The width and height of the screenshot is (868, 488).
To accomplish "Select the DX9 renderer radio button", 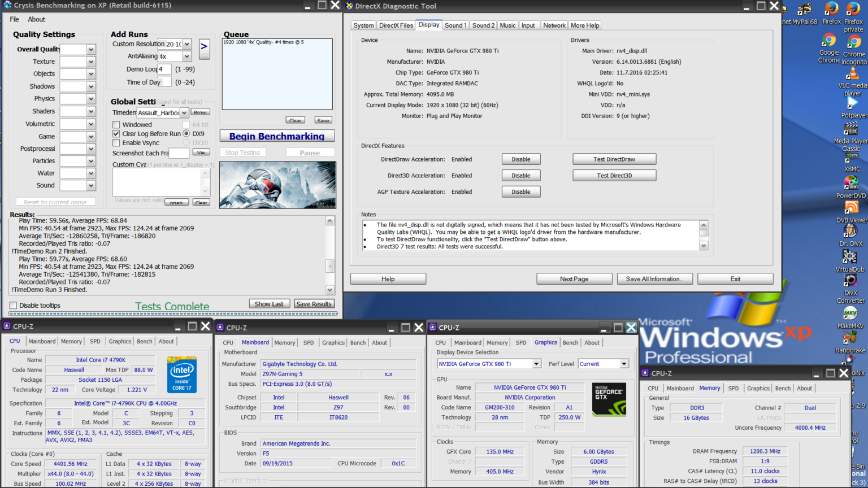I will (186, 133).
